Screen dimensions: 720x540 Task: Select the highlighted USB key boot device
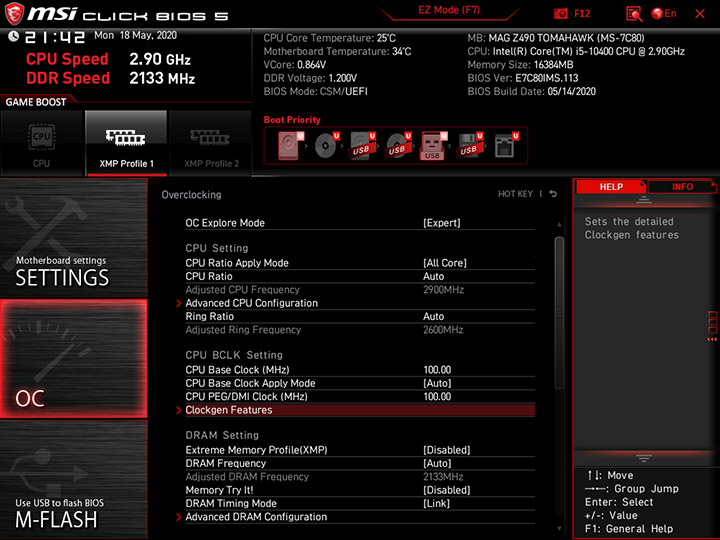(433, 146)
